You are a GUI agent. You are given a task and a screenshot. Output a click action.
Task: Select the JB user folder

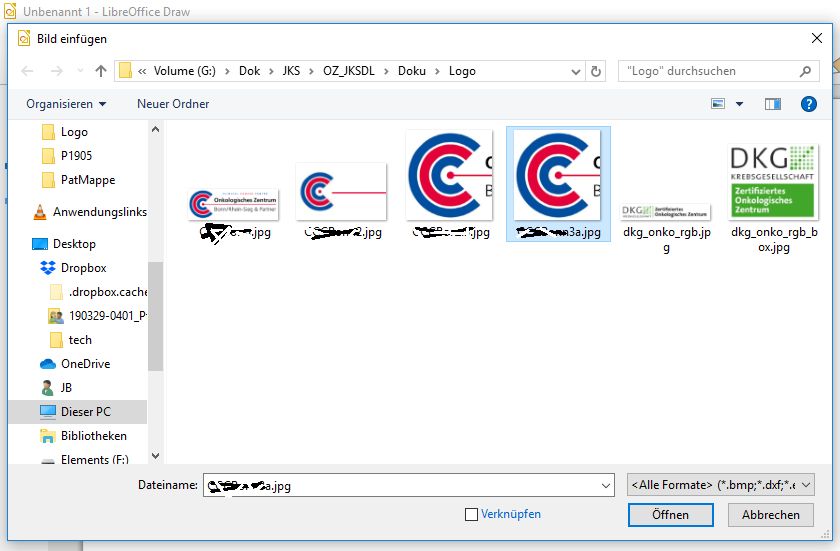pyautogui.click(x=56, y=388)
